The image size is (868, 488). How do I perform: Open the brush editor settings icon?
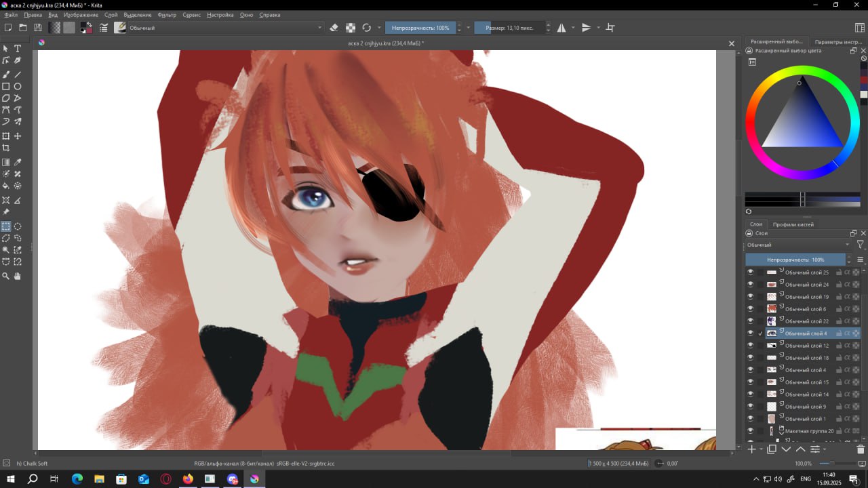tap(104, 28)
